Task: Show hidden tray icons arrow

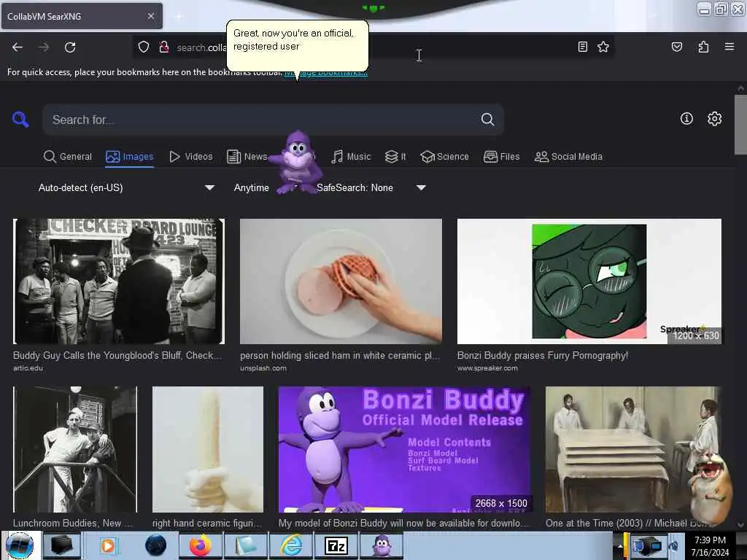Action: (x=620, y=545)
